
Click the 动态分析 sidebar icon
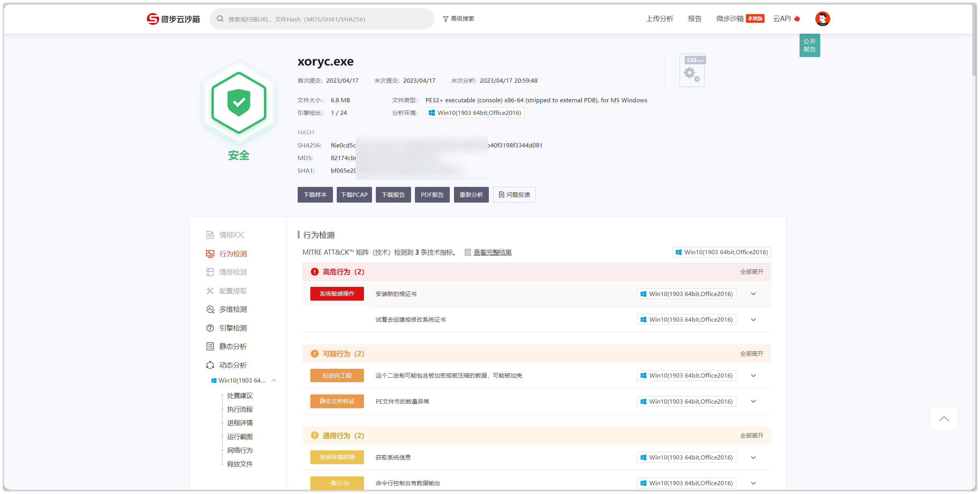[210, 365]
